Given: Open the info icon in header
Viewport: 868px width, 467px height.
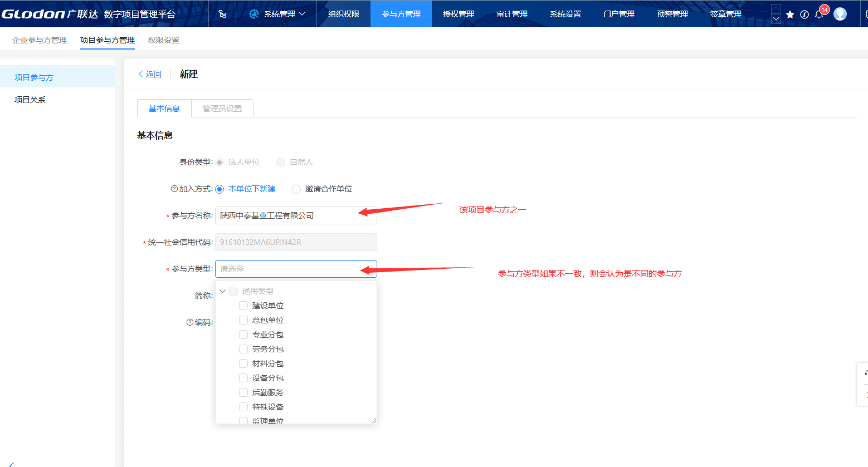Looking at the screenshot, I should (804, 14).
